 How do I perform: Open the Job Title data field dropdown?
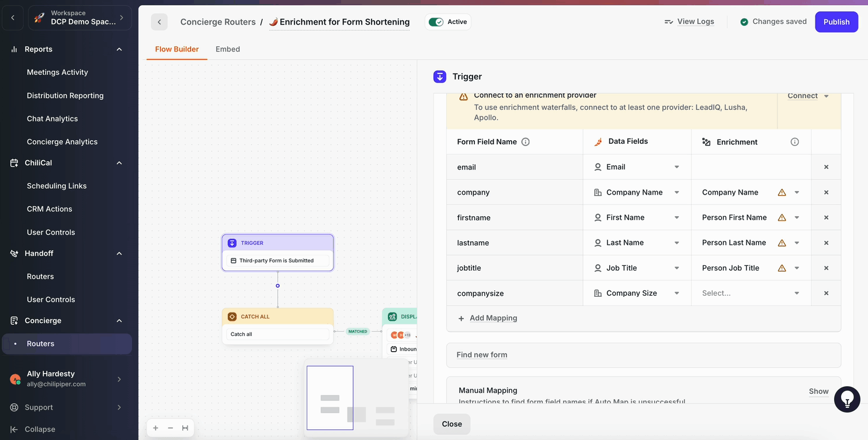pos(637,268)
